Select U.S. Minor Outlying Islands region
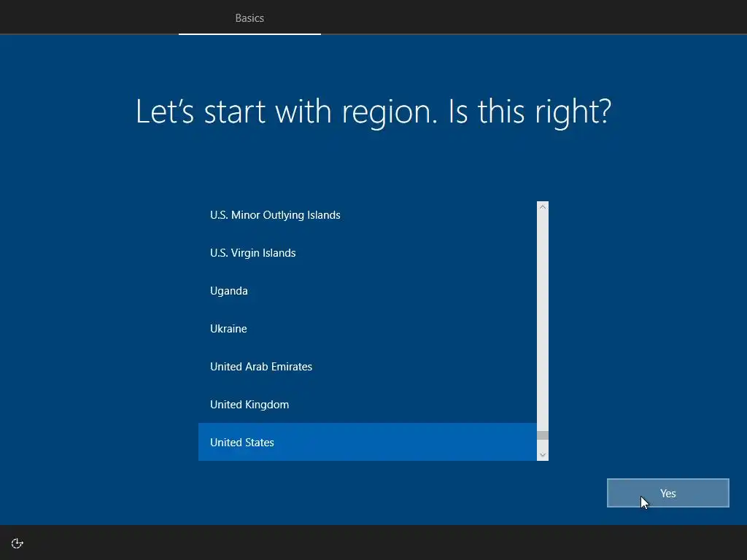Viewport: 747px width, 560px height. pos(368,215)
